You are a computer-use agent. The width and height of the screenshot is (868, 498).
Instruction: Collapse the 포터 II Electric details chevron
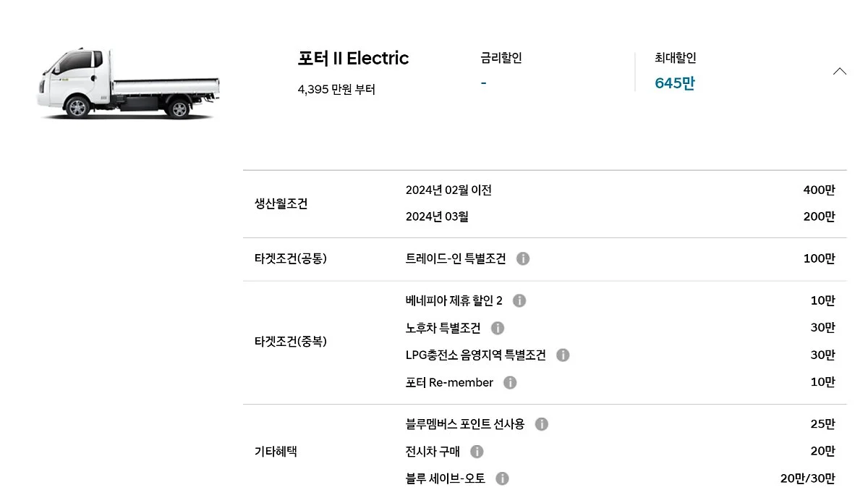tap(839, 71)
